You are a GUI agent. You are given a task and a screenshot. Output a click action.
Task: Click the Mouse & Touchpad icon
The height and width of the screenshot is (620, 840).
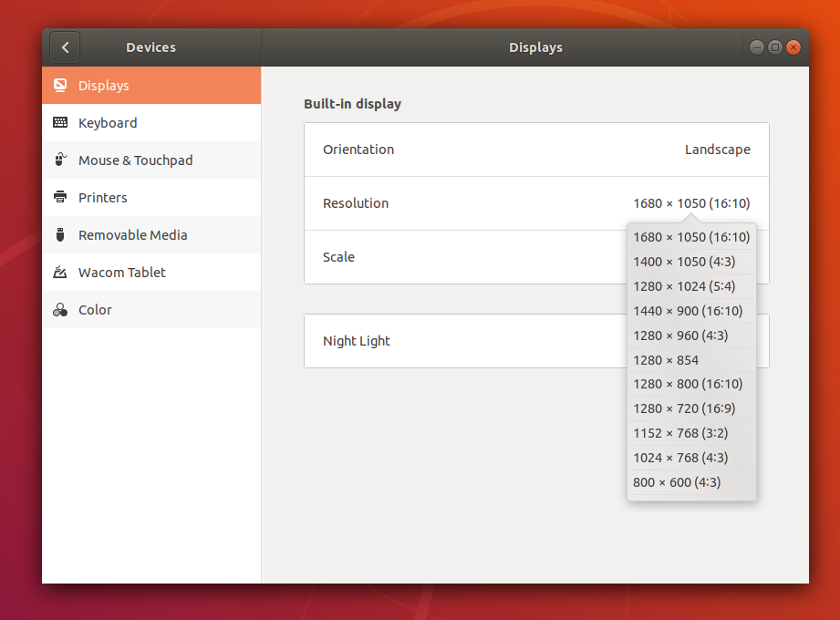(60, 160)
